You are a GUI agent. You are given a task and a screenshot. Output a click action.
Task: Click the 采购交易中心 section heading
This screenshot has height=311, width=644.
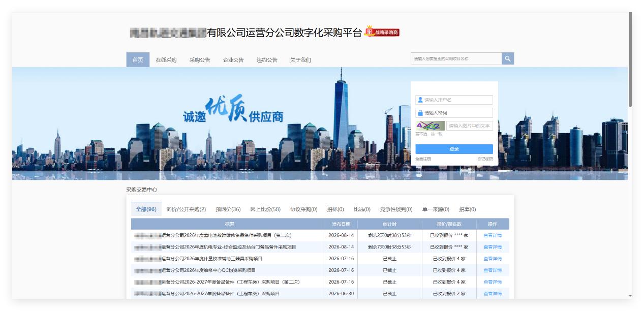click(142, 190)
